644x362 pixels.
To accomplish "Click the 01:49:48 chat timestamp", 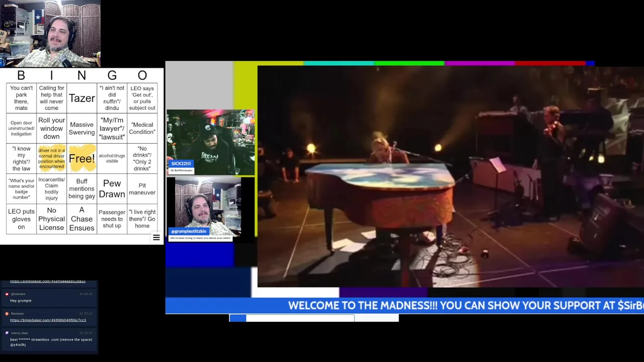I will 86,294.
